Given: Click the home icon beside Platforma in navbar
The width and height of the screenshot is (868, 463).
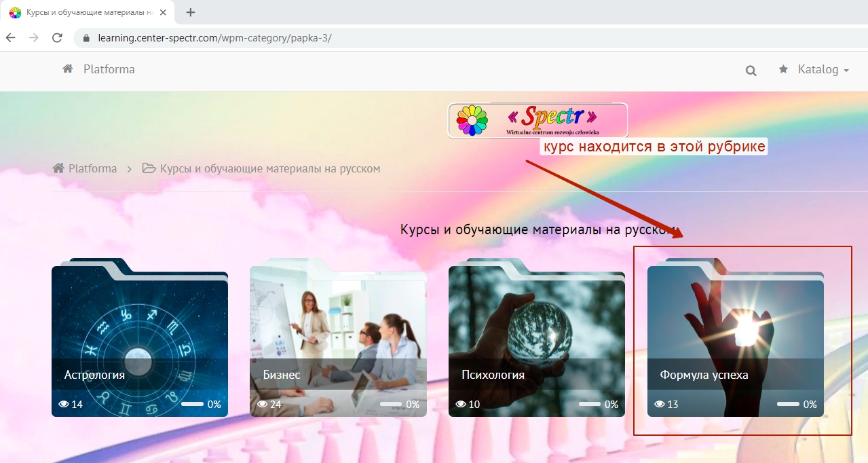Looking at the screenshot, I should [x=68, y=69].
